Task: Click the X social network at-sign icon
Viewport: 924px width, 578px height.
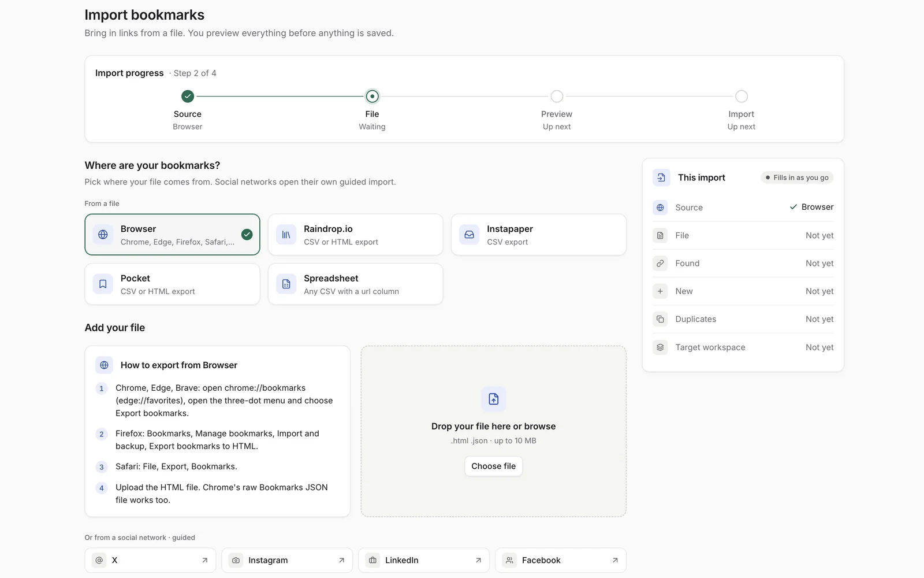Action: point(99,560)
